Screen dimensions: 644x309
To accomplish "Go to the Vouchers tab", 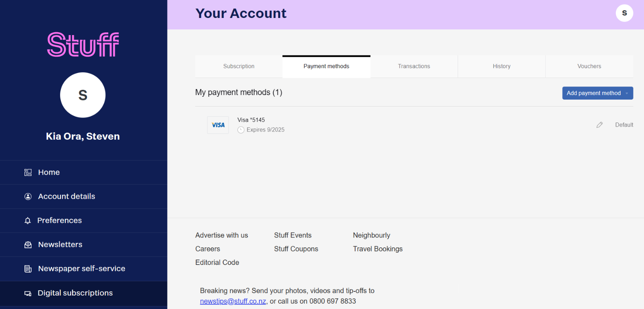I will click(589, 67).
